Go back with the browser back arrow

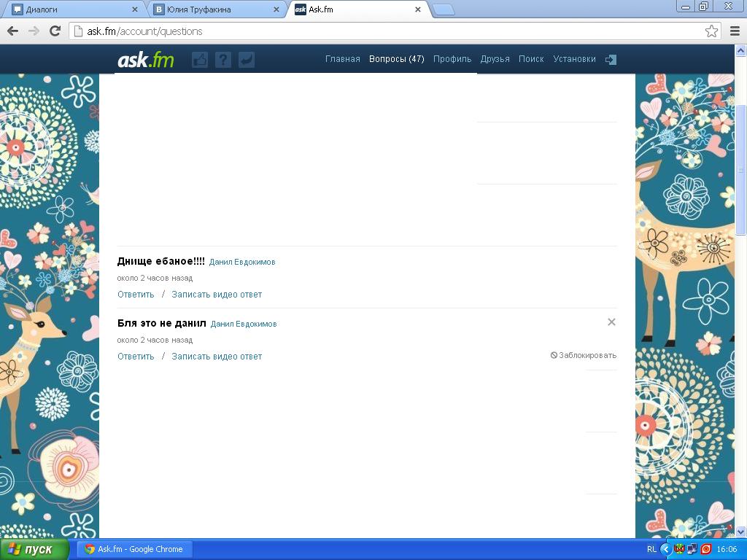click(x=13, y=31)
